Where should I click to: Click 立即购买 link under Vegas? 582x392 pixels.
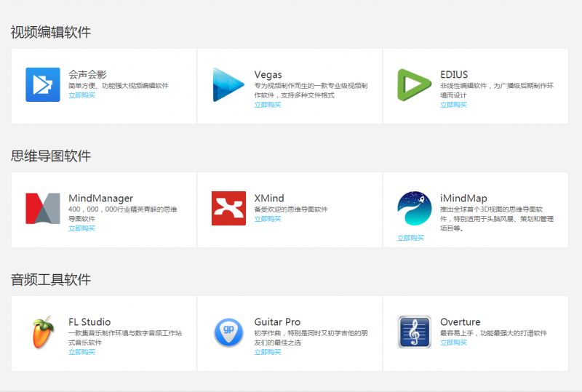tap(268, 105)
